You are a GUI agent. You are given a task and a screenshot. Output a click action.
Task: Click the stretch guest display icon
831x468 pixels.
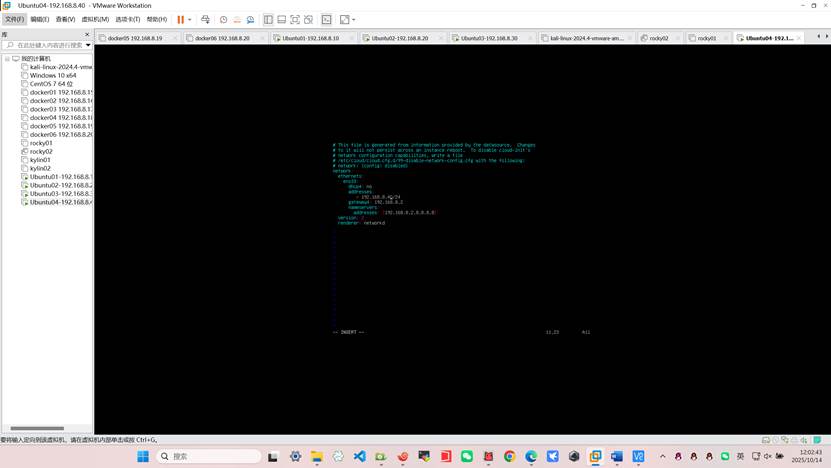tap(344, 20)
